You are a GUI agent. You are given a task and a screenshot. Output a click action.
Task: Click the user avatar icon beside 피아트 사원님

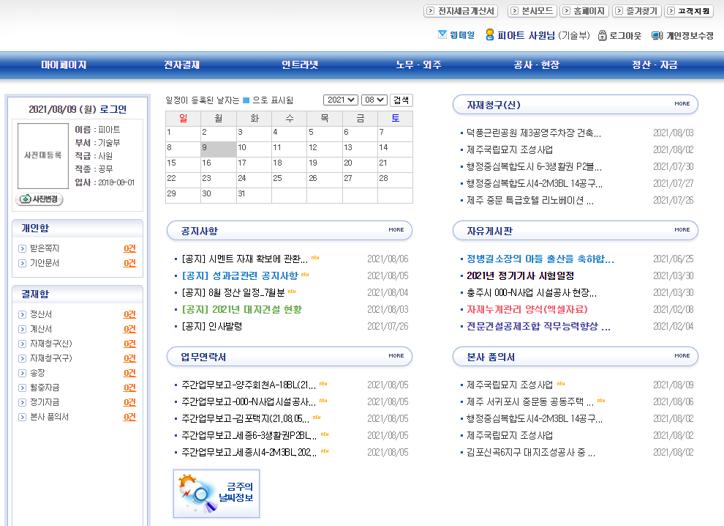(x=489, y=35)
